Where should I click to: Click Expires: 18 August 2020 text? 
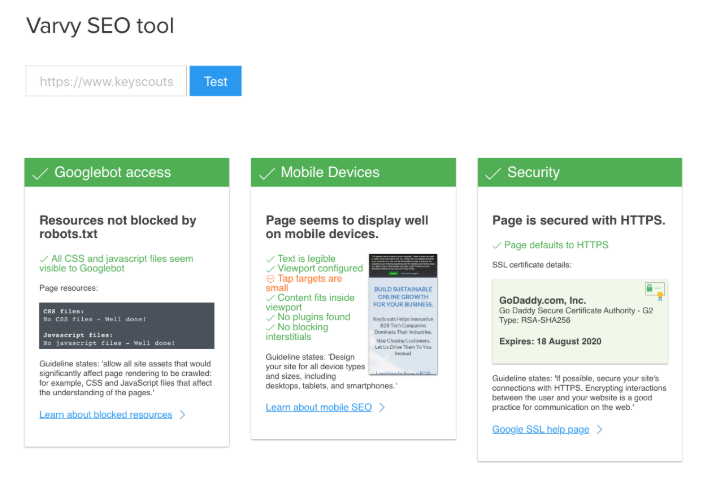[x=550, y=341]
